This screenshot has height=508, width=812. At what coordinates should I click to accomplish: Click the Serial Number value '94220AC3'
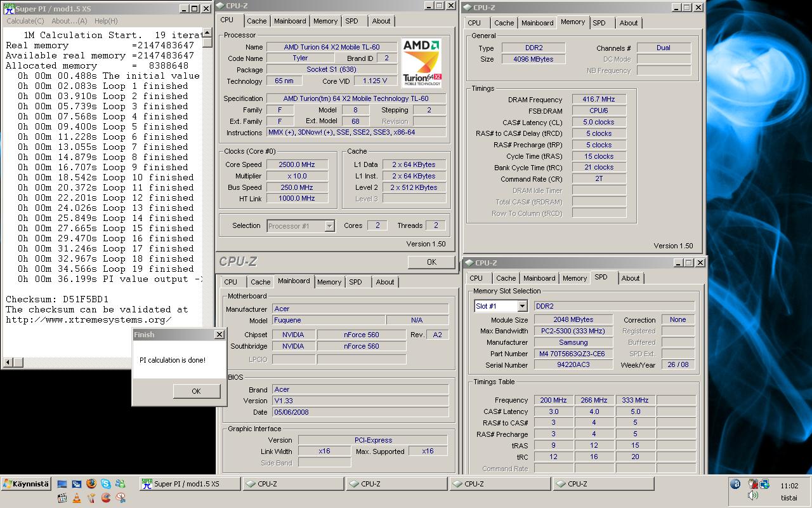[573, 365]
